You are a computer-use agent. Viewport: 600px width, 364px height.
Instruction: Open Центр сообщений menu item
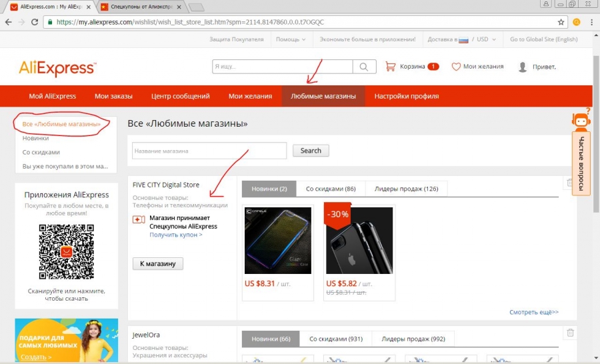click(x=181, y=96)
